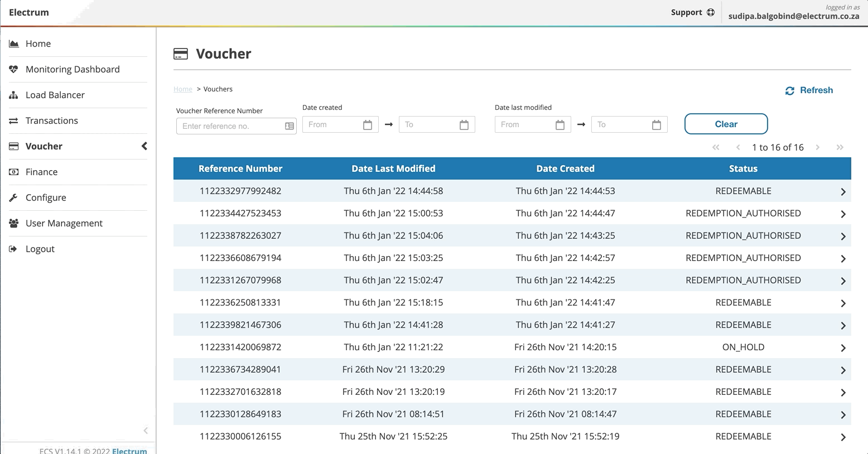
Task: Click the Transactions arrows icon
Action: [14, 120]
